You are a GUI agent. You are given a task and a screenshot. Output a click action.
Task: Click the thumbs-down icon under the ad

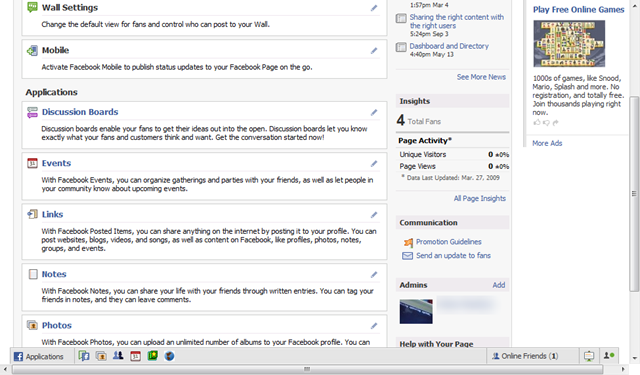546,122
